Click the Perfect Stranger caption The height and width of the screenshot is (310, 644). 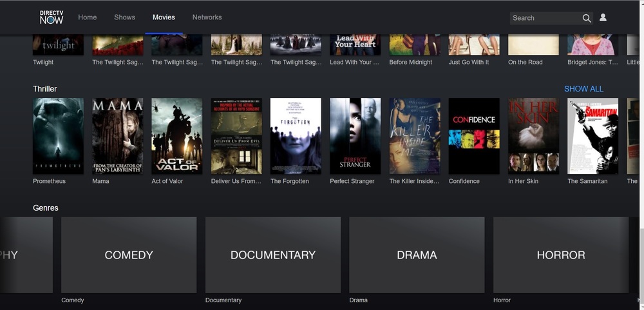click(x=352, y=181)
